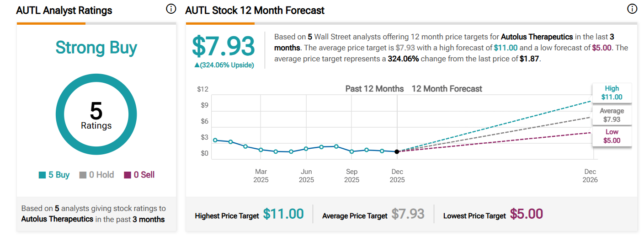Click the first data point on price line

point(215,140)
